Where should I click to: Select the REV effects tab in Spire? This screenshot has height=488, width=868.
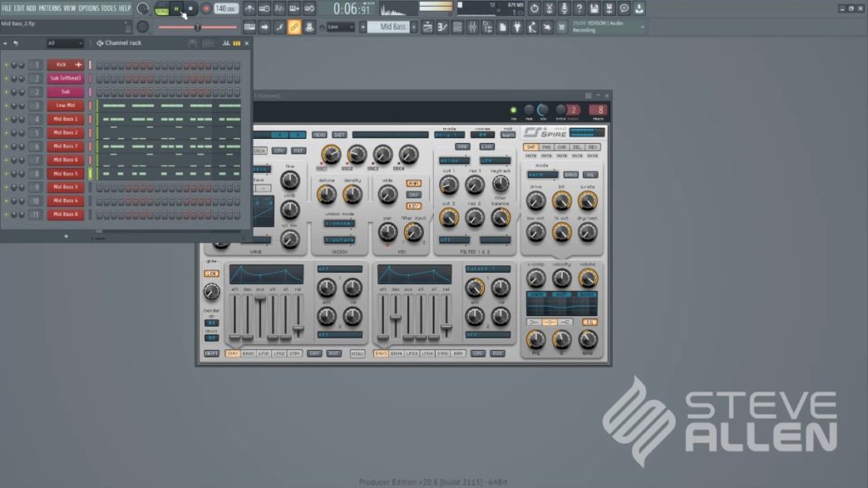593,147
